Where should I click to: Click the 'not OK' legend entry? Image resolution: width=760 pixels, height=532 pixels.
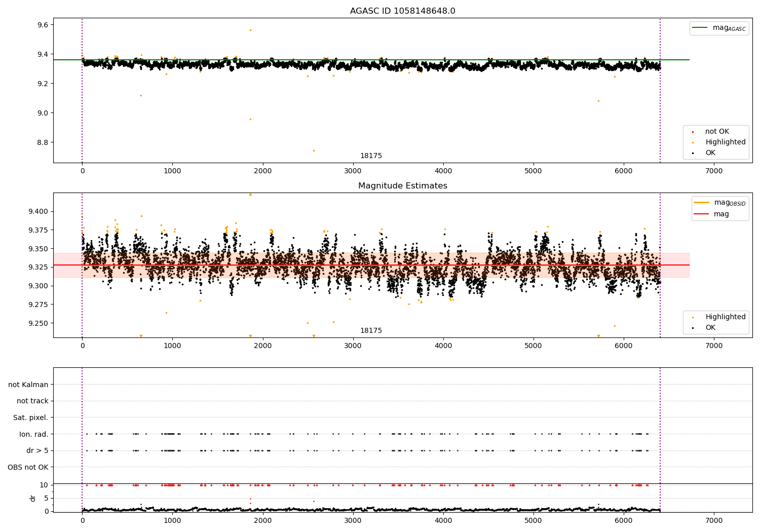tap(717, 132)
